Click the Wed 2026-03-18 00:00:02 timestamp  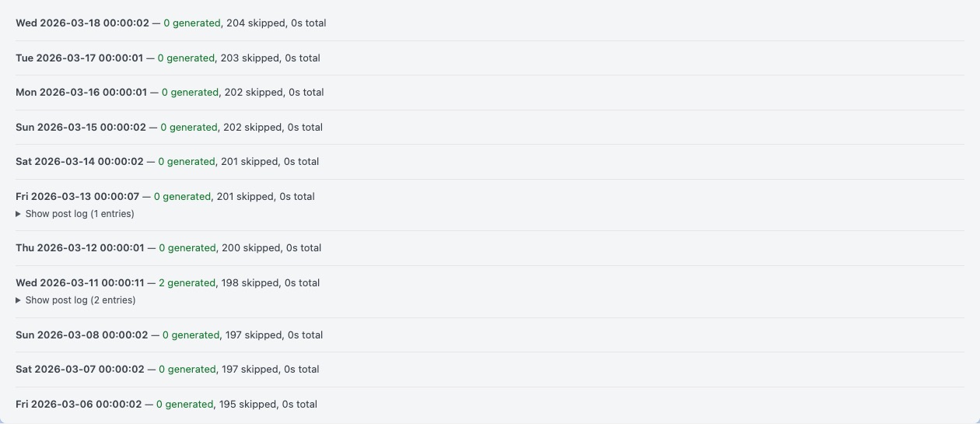(82, 23)
